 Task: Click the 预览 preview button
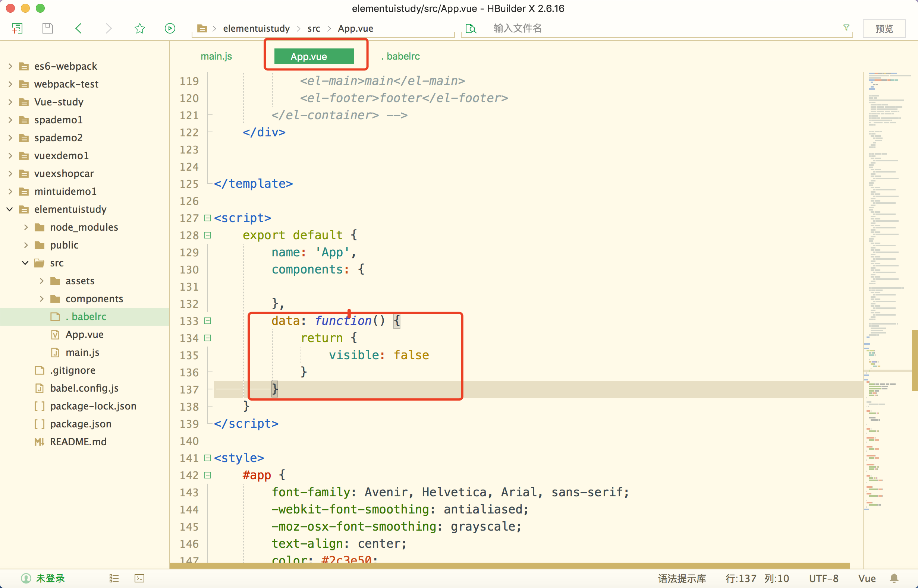pos(884,29)
